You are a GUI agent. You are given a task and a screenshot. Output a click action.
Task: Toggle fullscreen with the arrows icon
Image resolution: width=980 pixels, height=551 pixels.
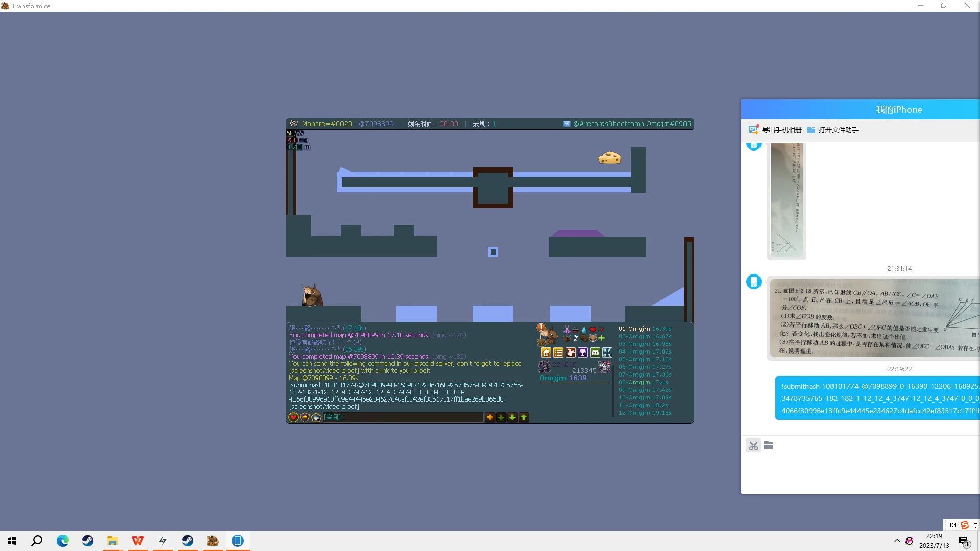pos(607,353)
